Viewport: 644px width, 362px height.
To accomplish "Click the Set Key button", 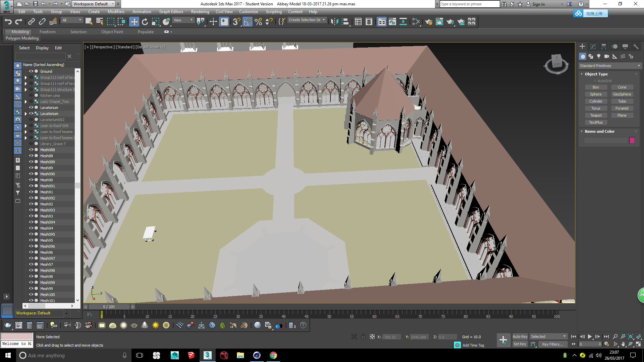I will point(520,344).
